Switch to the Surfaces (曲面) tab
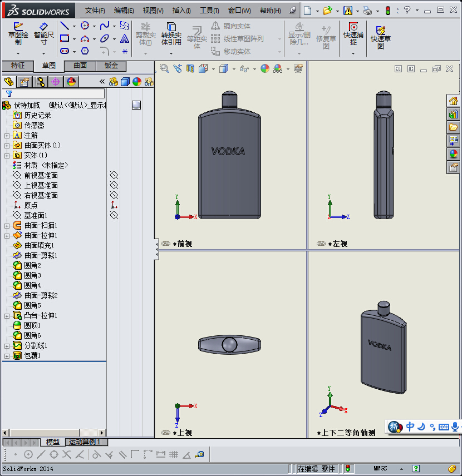This screenshot has height=476, width=462. tap(80, 66)
